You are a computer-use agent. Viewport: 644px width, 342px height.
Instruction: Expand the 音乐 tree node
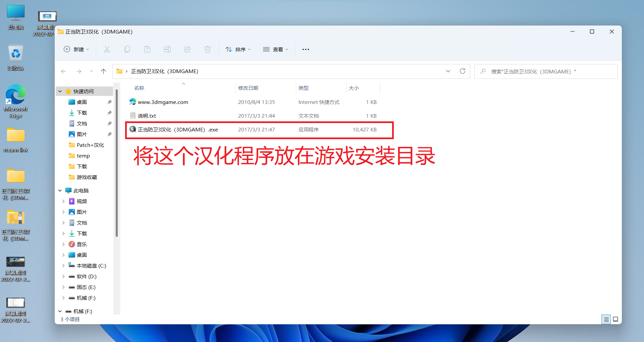[x=63, y=244]
